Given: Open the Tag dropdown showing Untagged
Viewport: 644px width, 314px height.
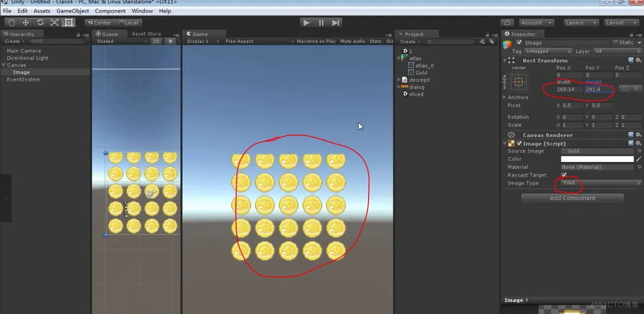Looking at the screenshot, I should 548,51.
